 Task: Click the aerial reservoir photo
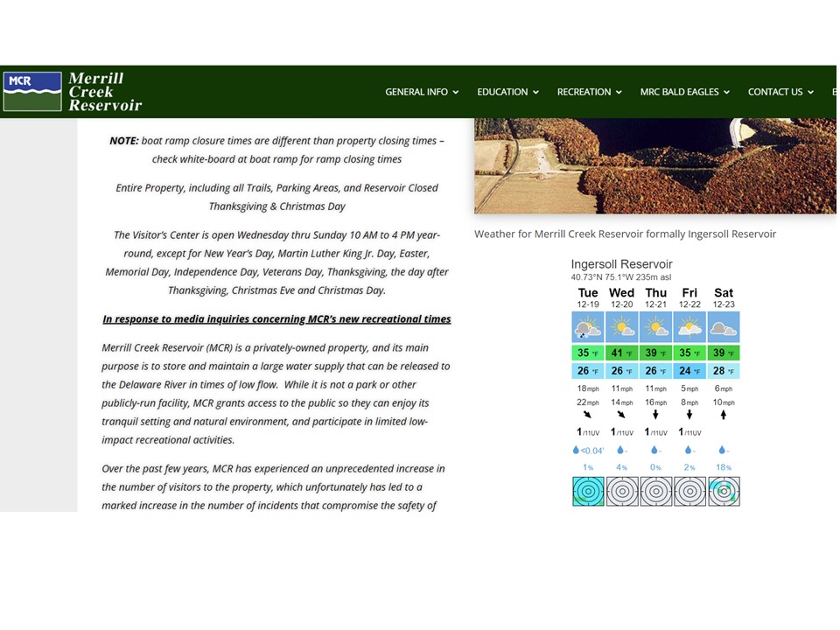point(654,166)
